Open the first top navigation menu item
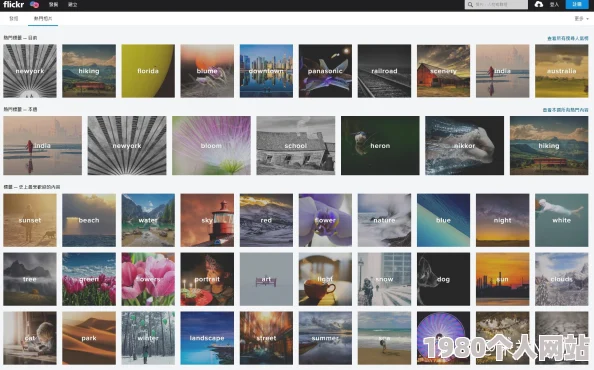Viewport: 594px width, 370px height. (x=53, y=5)
